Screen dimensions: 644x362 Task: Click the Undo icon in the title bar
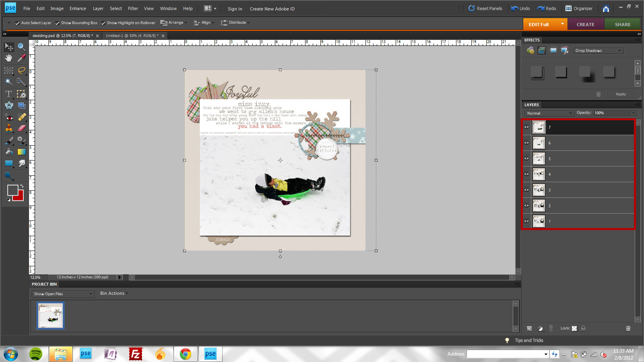[x=514, y=8]
